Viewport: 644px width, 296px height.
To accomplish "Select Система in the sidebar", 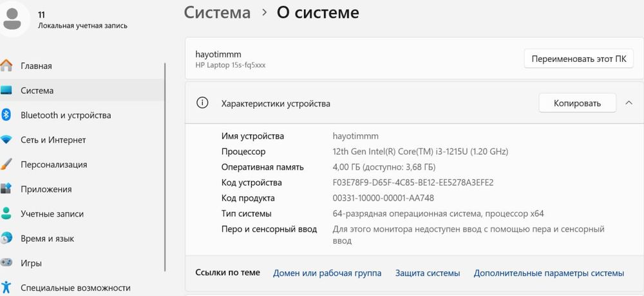I will [82, 90].
